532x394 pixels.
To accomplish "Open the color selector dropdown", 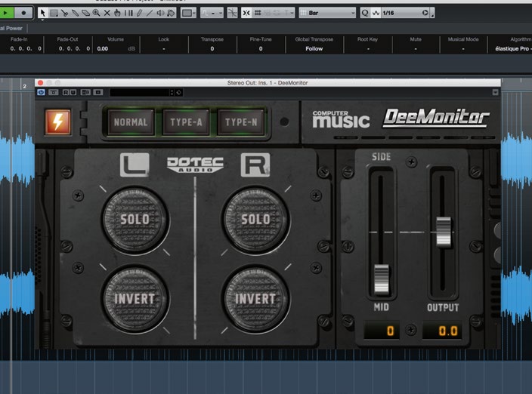I will [188, 13].
